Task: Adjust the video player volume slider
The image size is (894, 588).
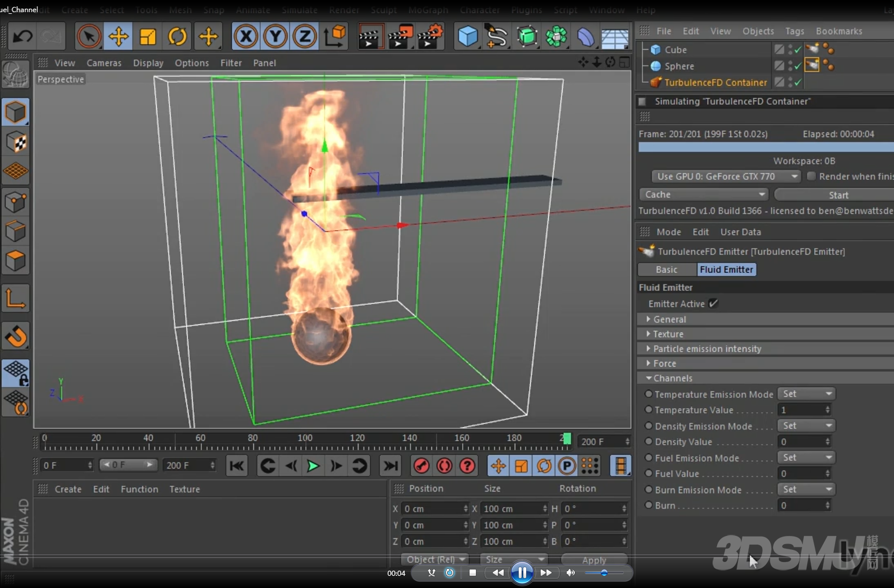Action: [x=604, y=573]
